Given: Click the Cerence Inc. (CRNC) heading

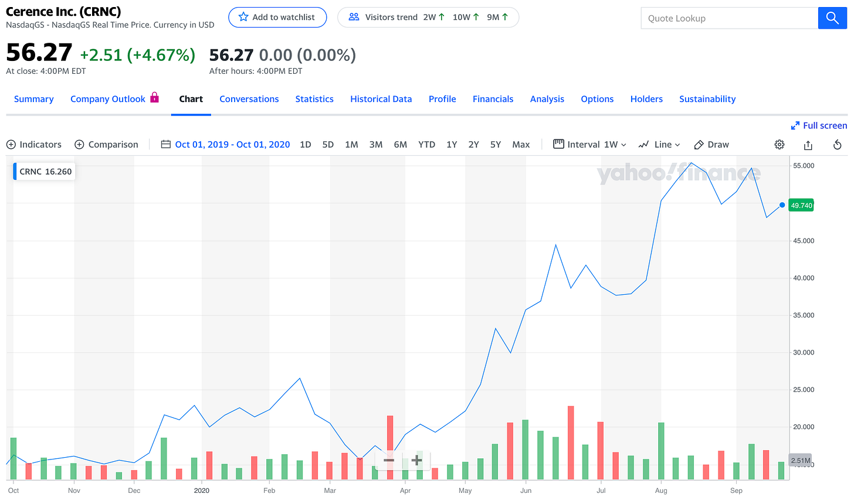Looking at the screenshot, I should pyautogui.click(x=63, y=11).
